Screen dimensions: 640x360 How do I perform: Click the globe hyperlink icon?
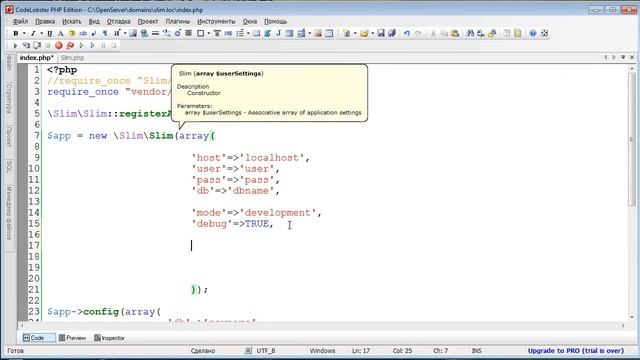point(144,33)
